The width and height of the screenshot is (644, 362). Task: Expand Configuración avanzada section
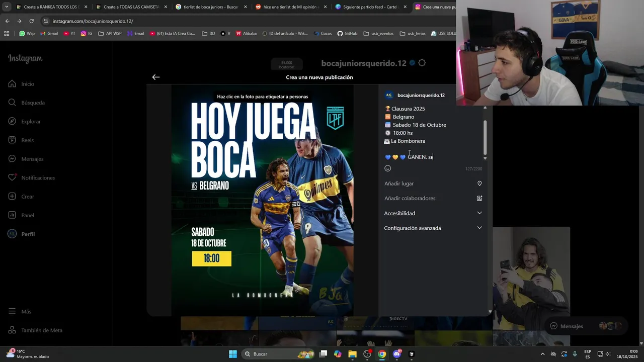click(433, 228)
